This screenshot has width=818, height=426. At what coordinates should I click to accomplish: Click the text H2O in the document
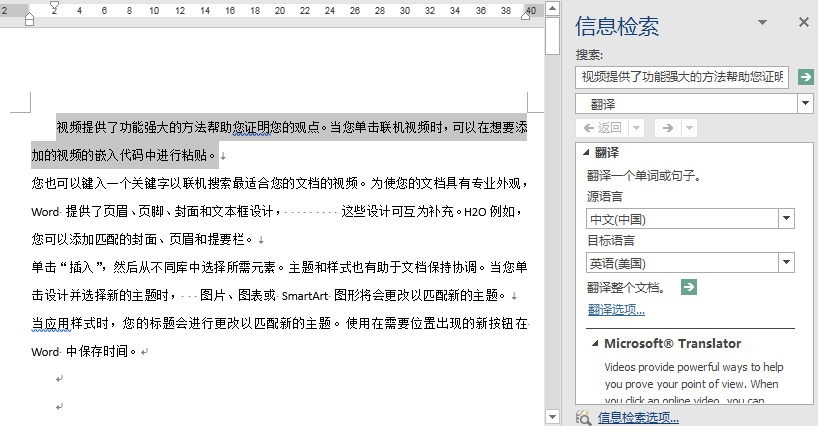[475, 212]
